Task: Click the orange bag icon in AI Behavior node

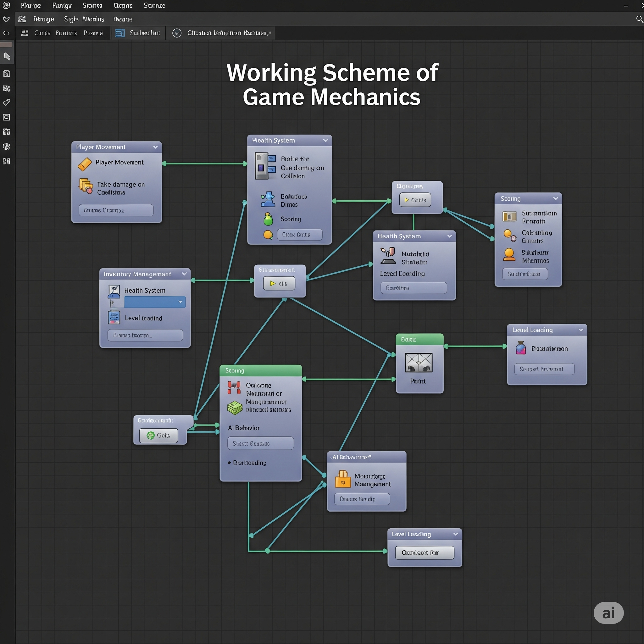Action: click(x=343, y=479)
